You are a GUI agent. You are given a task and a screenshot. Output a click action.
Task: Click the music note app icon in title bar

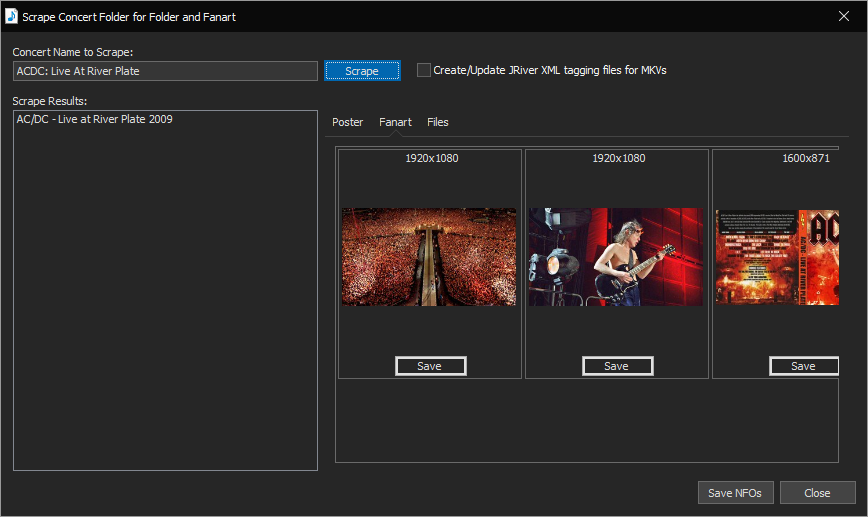[12, 16]
